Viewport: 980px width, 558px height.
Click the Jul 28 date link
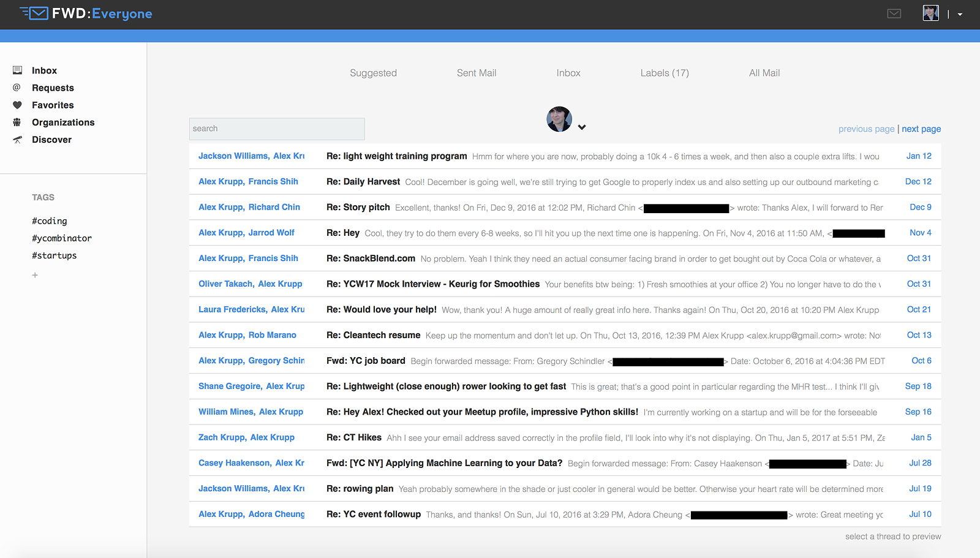click(920, 463)
